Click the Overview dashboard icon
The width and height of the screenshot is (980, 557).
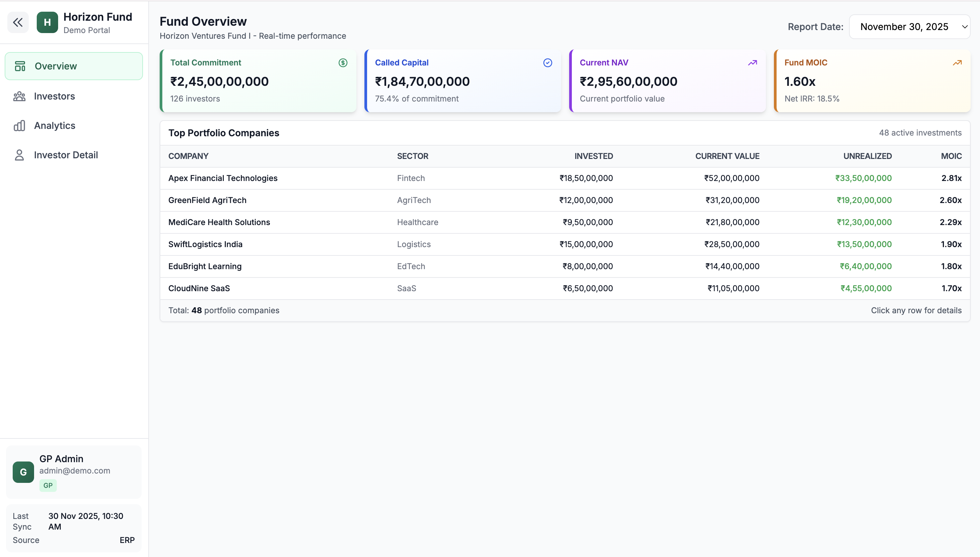(20, 66)
